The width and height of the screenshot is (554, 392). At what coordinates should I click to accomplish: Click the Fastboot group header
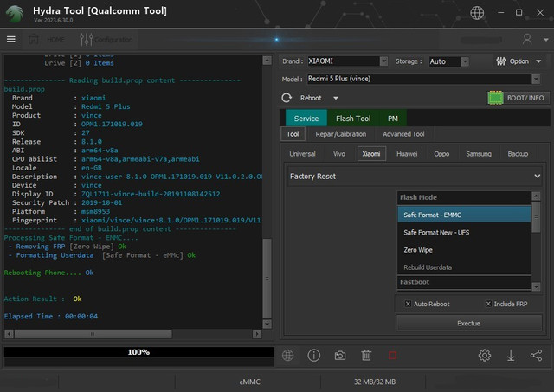click(x=464, y=282)
